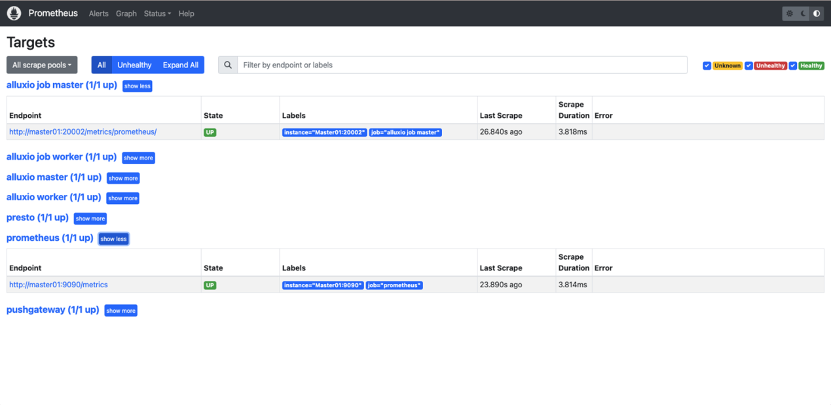Image resolution: width=832 pixels, height=406 pixels.
Task: Toggle the Unhealthy filter checkbox
Action: (x=749, y=66)
